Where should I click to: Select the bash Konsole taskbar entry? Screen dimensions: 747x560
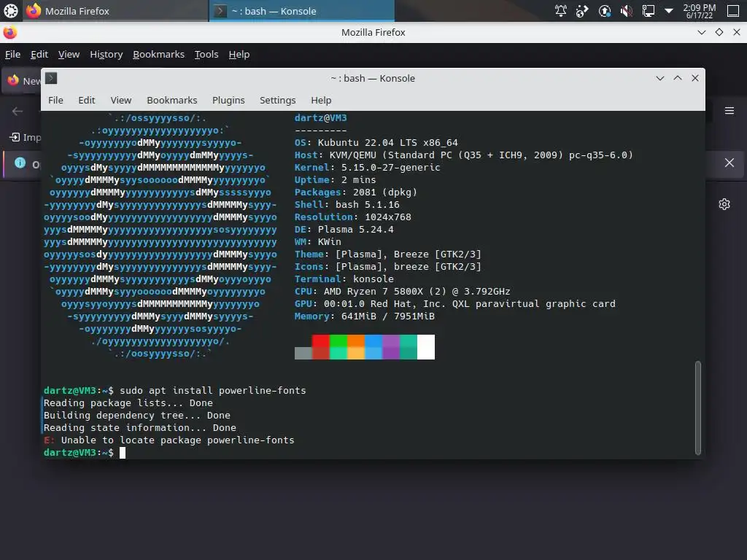pos(302,11)
